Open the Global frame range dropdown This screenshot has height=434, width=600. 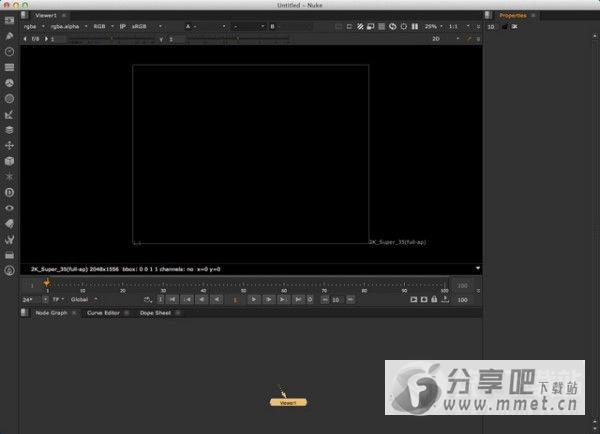[x=84, y=300]
